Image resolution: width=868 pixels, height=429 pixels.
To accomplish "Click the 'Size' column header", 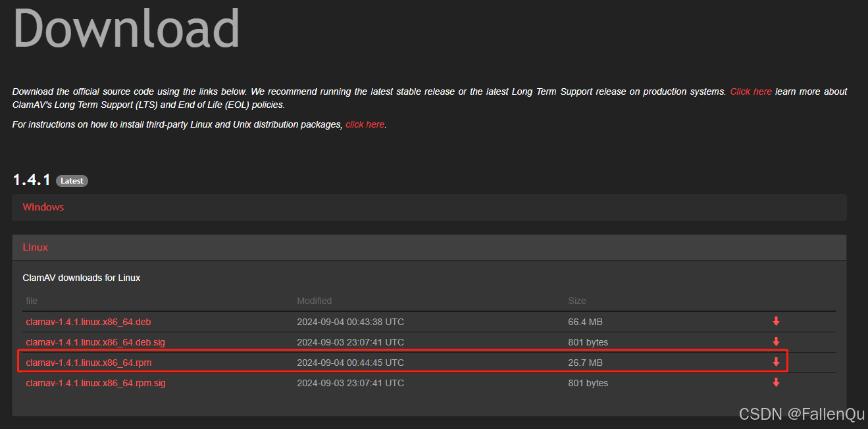I will tap(577, 301).
